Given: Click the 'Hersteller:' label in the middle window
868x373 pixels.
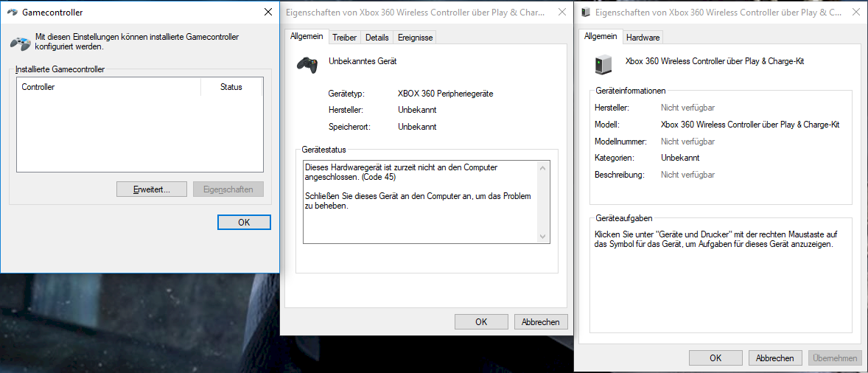Looking at the screenshot, I should 346,111.
